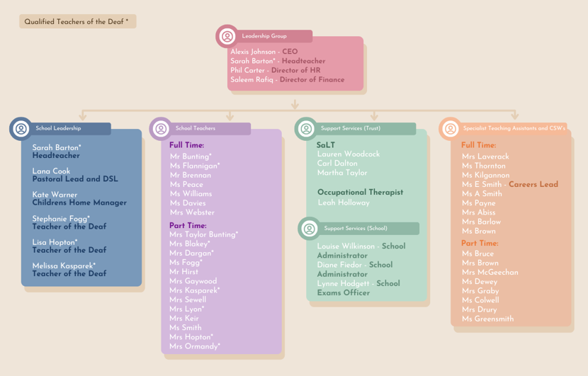Image resolution: width=588 pixels, height=376 pixels.
Task: Click Kate Warner, Childrens Home Manager
Action: [x=79, y=198]
